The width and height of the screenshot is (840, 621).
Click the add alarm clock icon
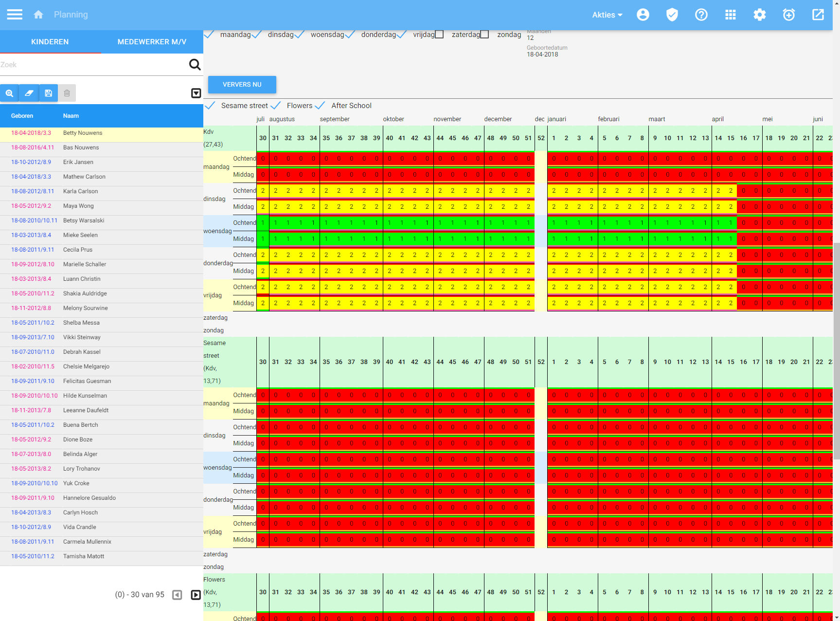(788, 15)
